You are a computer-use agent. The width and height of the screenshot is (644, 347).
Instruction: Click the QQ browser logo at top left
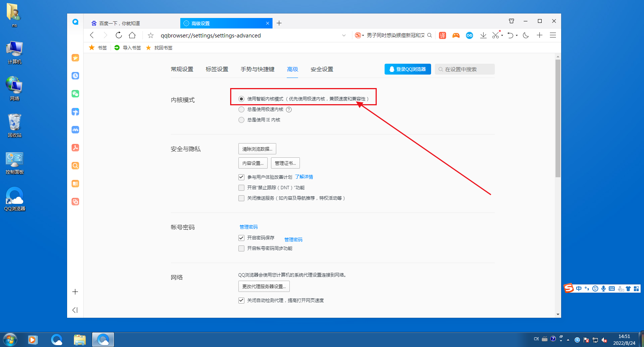75,22
